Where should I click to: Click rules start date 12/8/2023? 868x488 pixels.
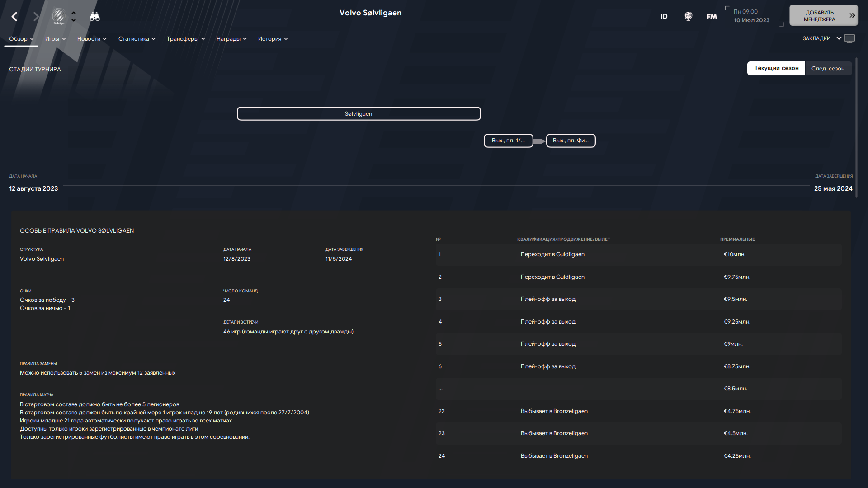tap(236, 259)
